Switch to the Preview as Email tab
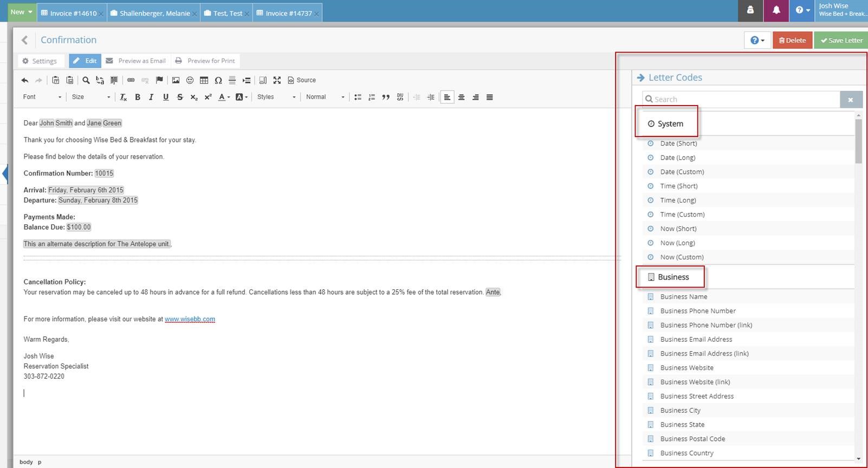868x468 pixels. coord(136,61)
